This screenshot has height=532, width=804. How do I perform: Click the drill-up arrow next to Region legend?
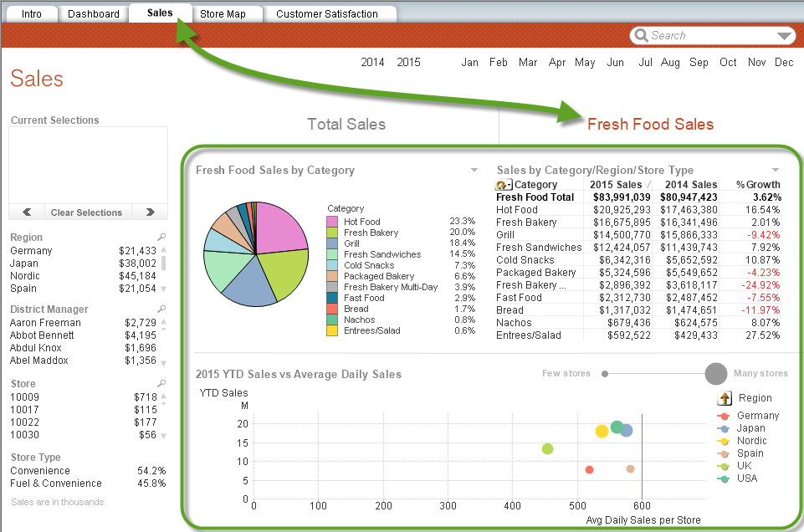tap(725, 398)
